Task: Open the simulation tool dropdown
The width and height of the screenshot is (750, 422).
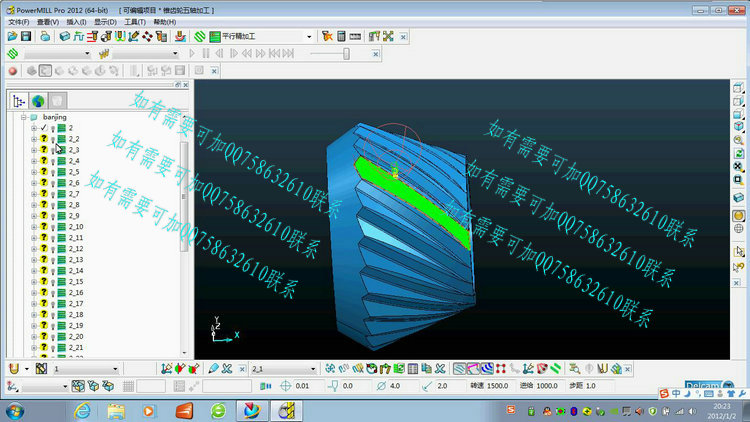Action: (x=175, y=54)
